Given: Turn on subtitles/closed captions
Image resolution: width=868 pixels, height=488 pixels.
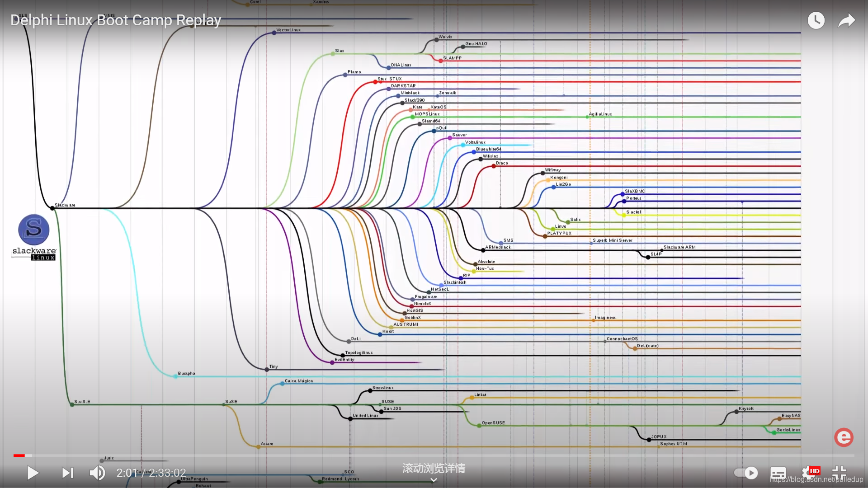Looking at the screenshot, I should click(x=778, y=473).
